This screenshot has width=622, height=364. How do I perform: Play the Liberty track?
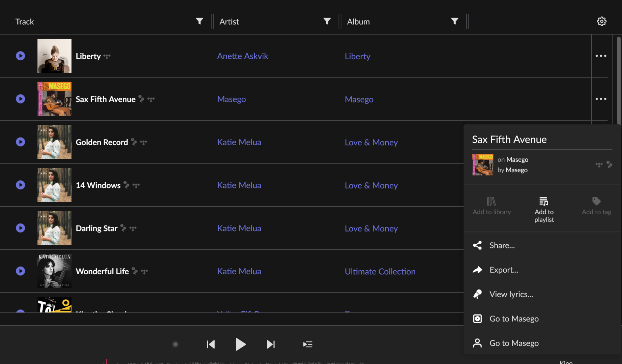(x=21, y=56)
